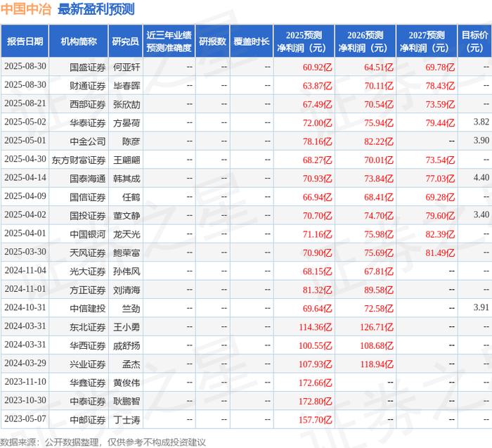Select researcher 耿鹏智
The width and height of the screenshot is (492, 448).
coord(127,401)
